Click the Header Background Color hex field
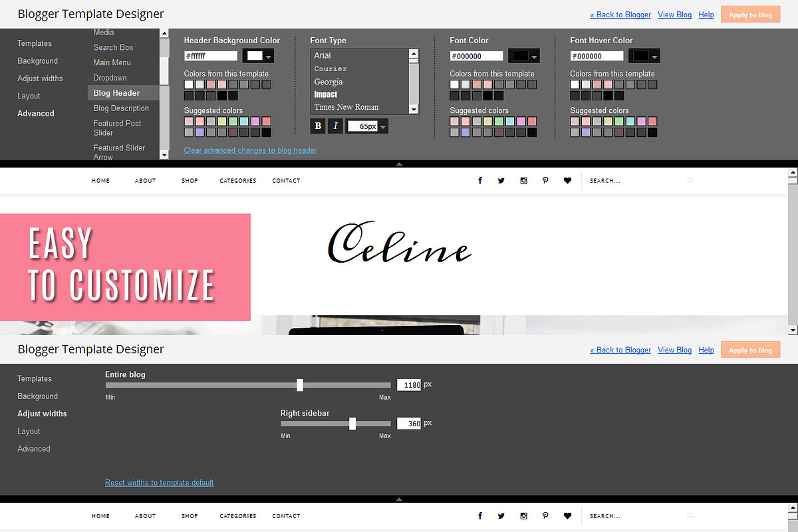Image resolution: width=798 pixels, height=532 pixels. (211, 56)
